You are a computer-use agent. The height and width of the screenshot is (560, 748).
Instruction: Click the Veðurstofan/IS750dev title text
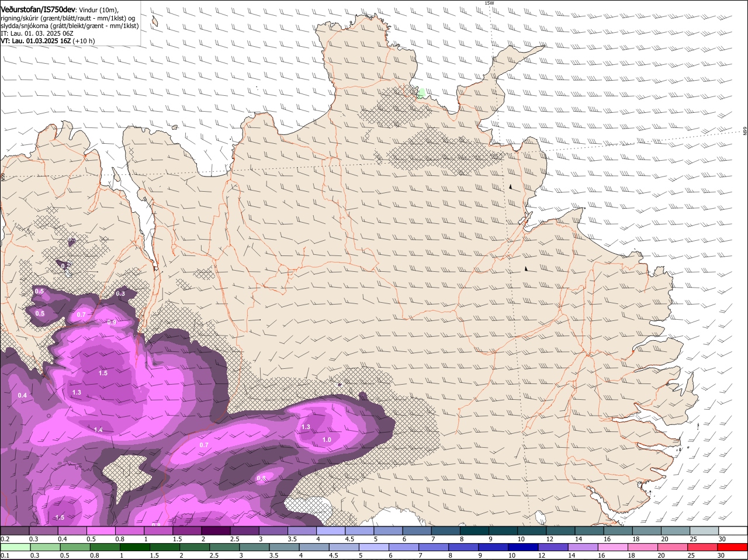pos(38,10)
